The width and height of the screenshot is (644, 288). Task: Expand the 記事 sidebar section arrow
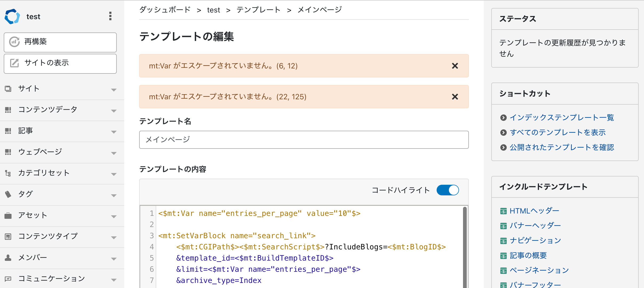pos(114,132)
